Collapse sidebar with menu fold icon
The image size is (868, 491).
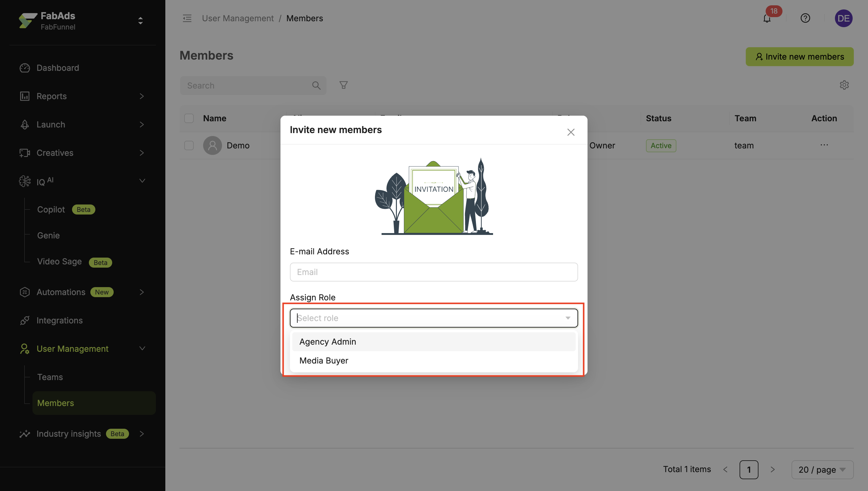tap(187, 18)
